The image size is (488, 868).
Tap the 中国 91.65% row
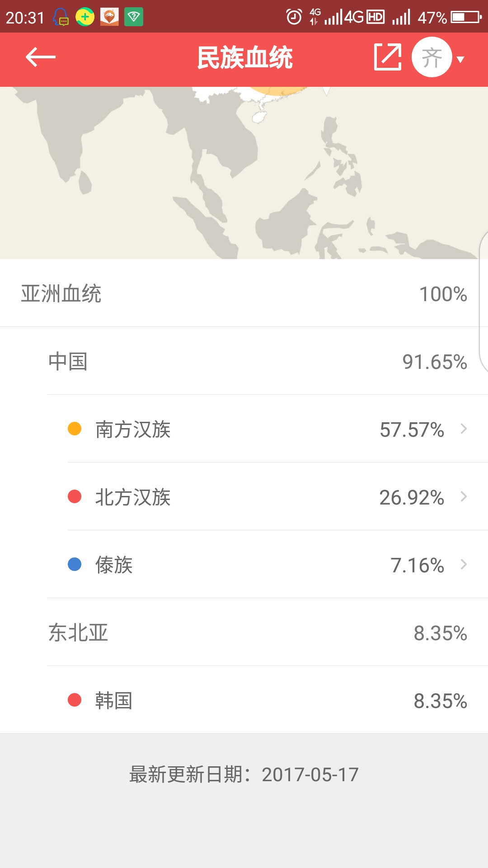coord(253,361)
